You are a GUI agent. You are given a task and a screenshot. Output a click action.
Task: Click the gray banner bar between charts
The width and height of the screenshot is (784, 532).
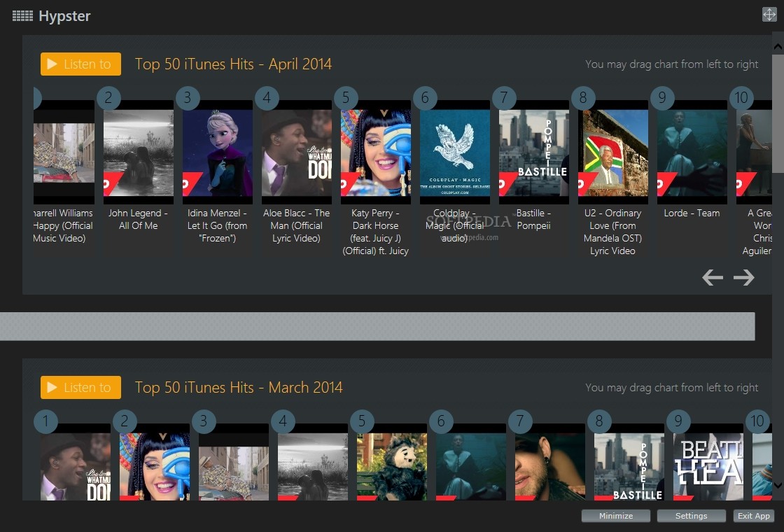pos(377,326)
